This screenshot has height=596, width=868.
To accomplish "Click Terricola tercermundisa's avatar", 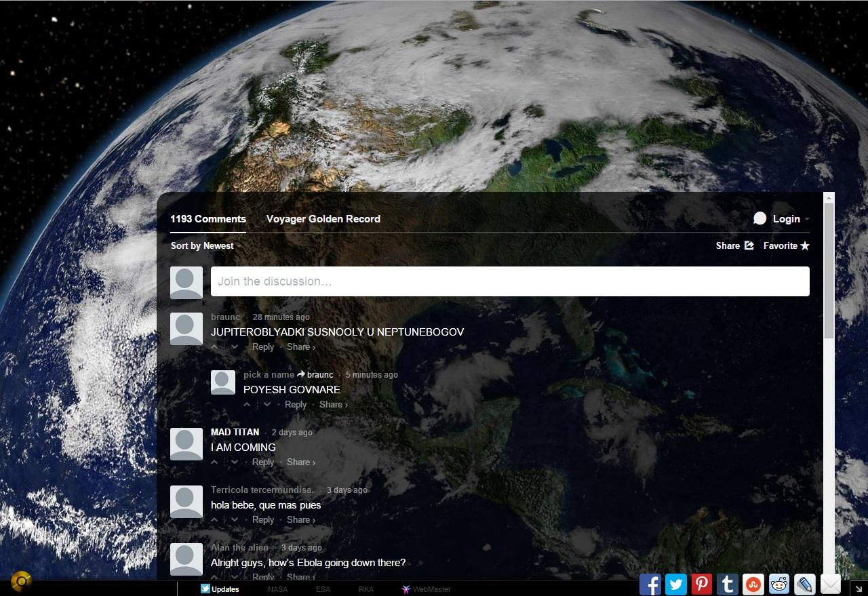I will point(186,502).
